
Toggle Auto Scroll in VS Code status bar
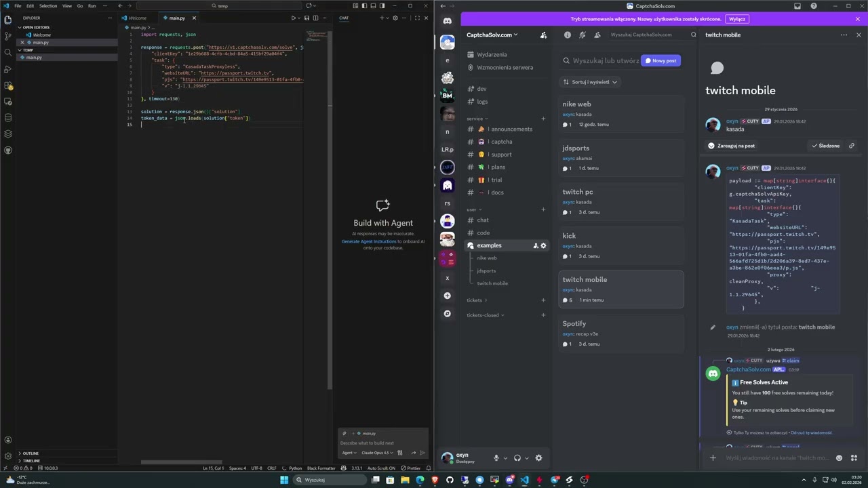[x=381, y=468]
